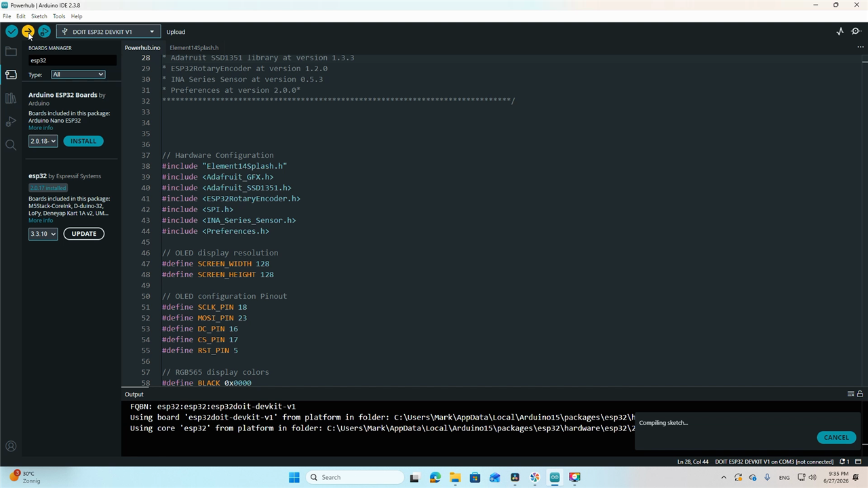
Task: Show hidden system tray icons
Action: point(724,477)
